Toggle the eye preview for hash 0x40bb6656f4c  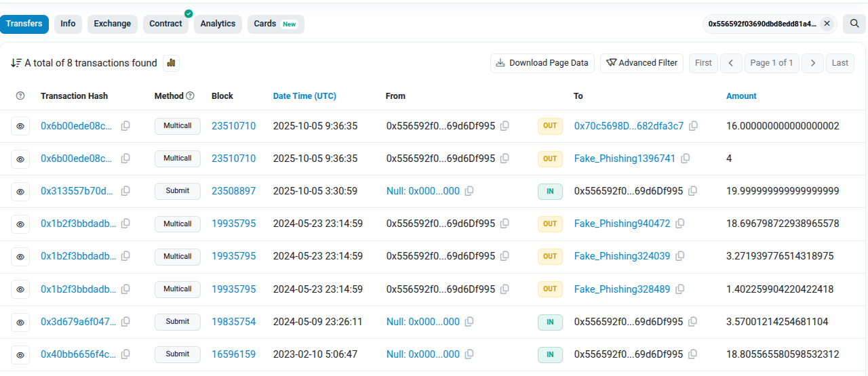click(20, 354)
